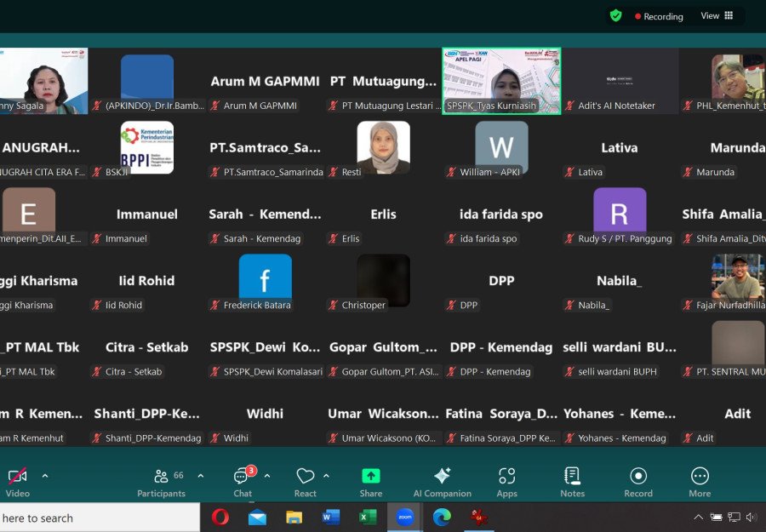Open the Chat panel with unread messages
Viewport: 766px width, 532px height.
pos(243,482)
